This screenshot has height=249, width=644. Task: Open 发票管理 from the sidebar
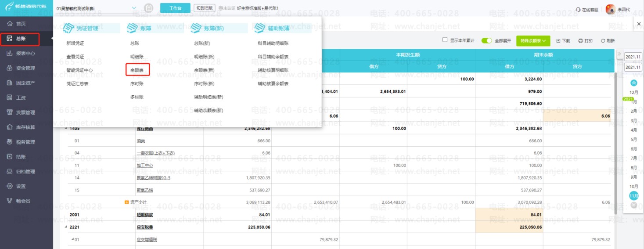[26, 112]
